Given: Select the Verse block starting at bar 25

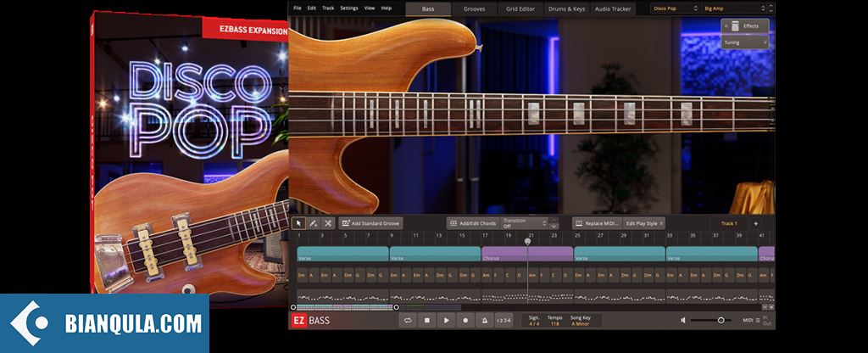Looking at the screenshot, I should (x=620, y=254).
